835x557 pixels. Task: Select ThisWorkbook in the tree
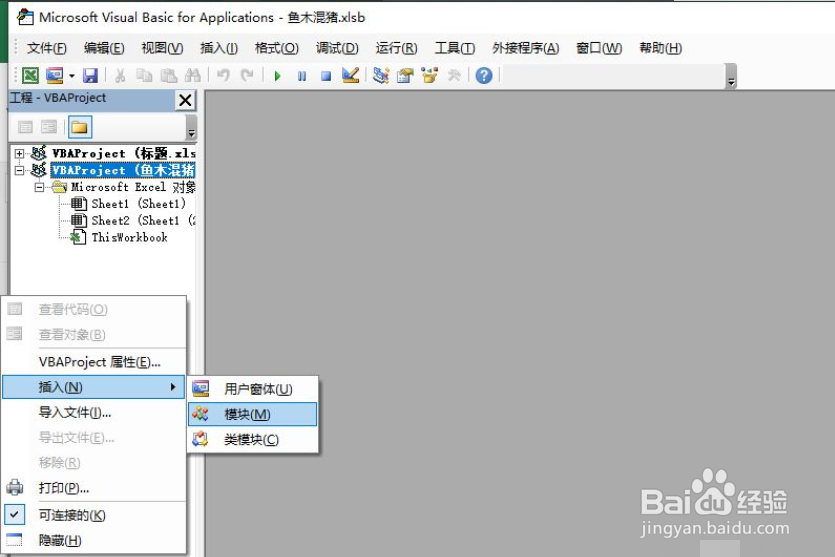pos(129,237)
